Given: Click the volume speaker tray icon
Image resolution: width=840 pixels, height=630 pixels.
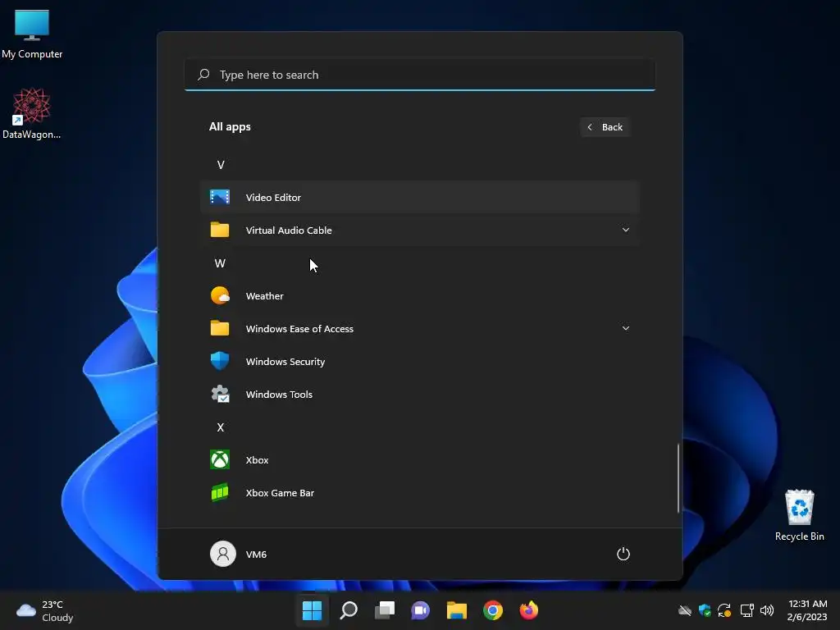Looking at the screenshot, I should coord(767,610).
